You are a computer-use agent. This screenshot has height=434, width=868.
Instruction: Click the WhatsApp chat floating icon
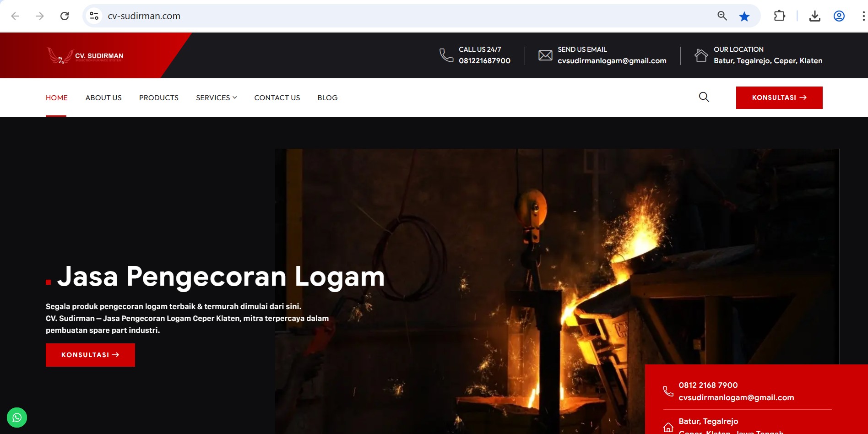pyautogui.click(x=17, y=418)
